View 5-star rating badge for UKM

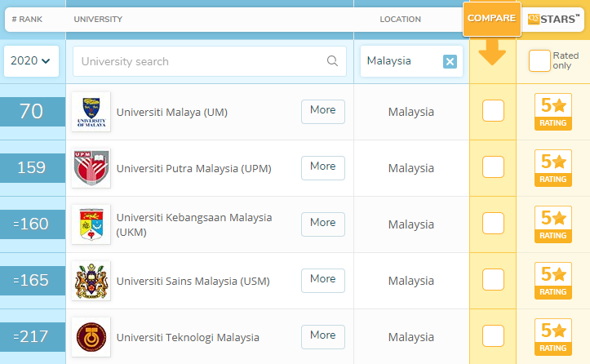pos(552,224)
